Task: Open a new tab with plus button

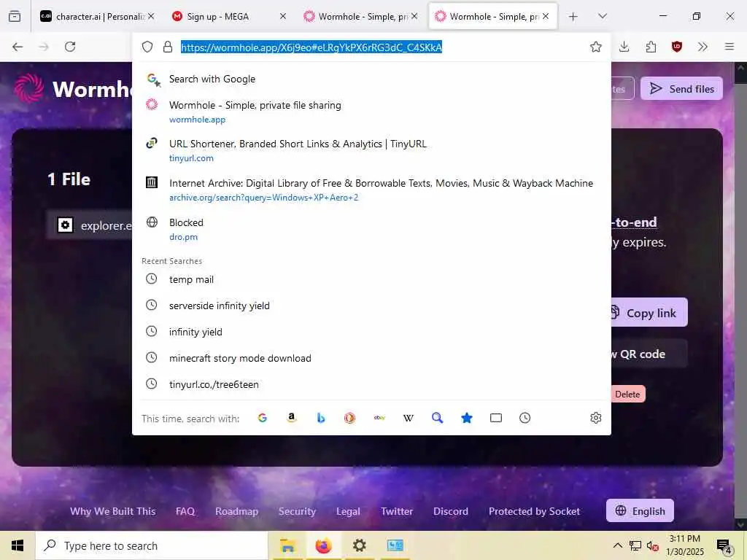Action: 573,17
